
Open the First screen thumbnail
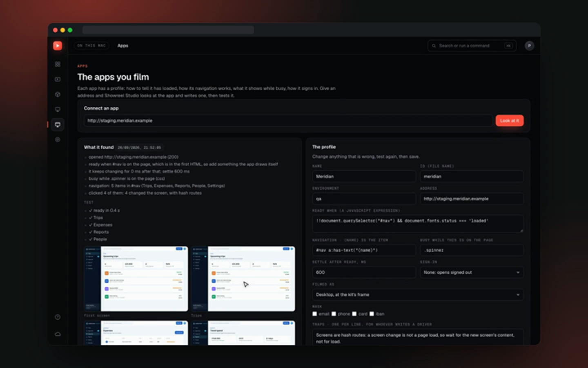pyautogui.click(x=136, y=278)
